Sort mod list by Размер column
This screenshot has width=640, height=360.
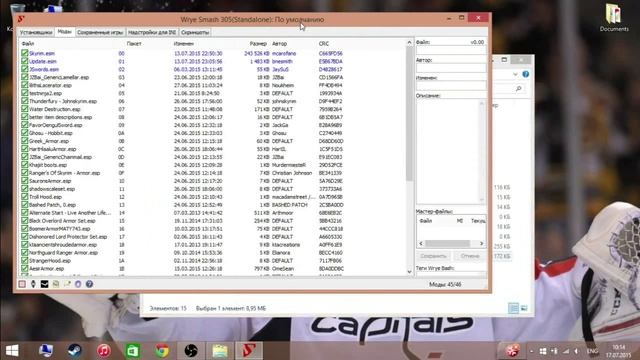[258, 43]
